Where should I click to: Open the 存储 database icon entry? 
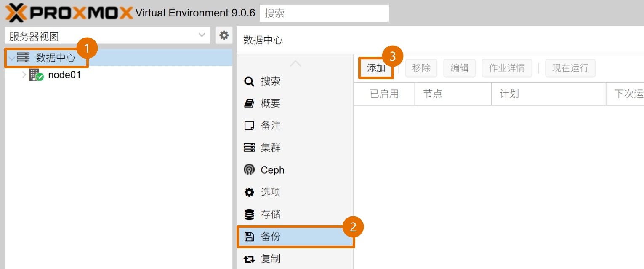tap(249, 215)
